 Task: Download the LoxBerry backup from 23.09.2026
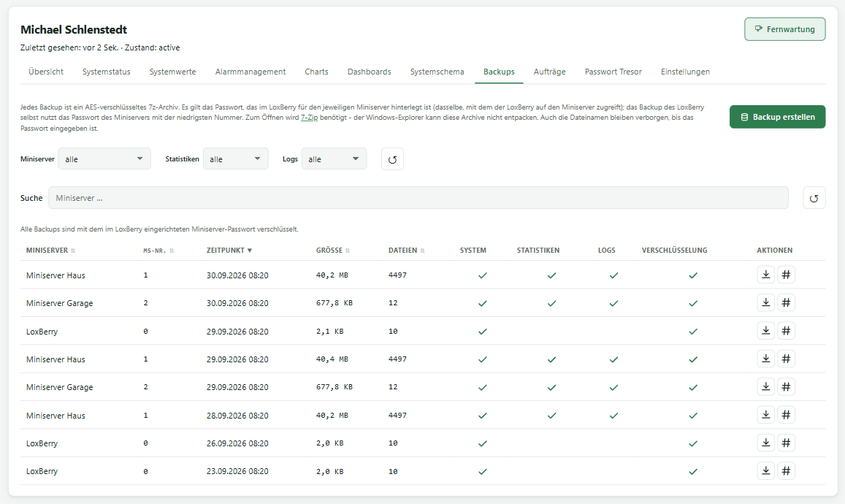766,470
